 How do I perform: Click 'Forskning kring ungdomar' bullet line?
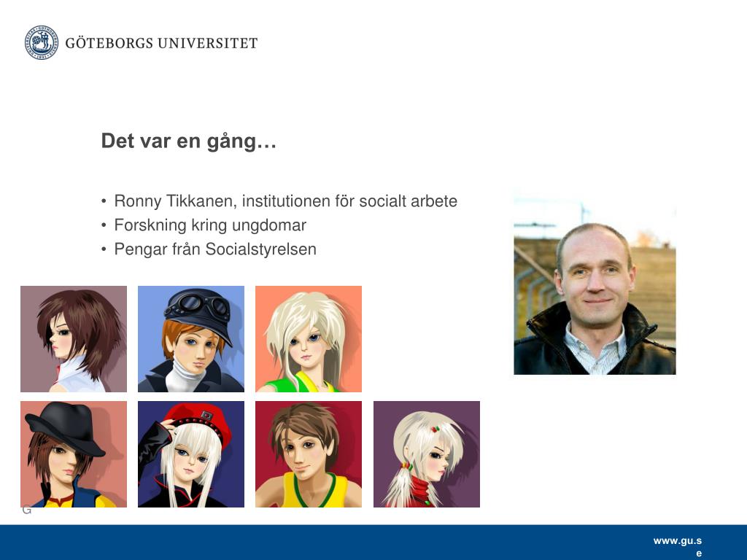tap(210, 225)
